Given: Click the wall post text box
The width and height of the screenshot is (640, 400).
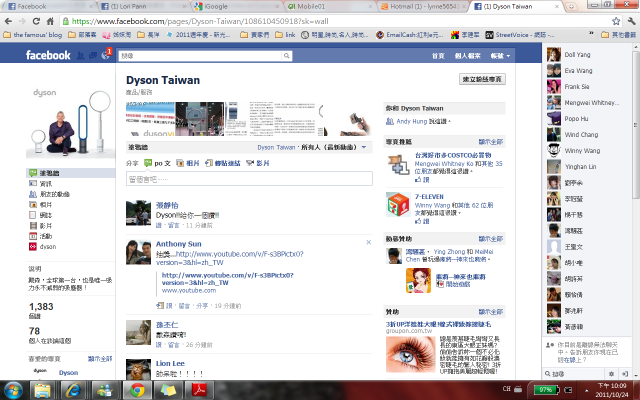Looking at the screenshot, I should tap(249, 179).
